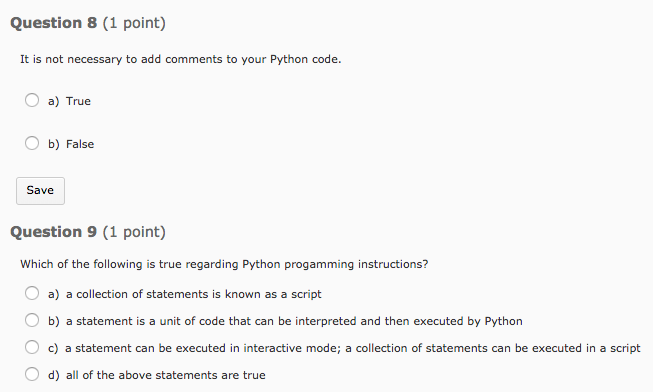Save the answer to Question 8
The height and width of the screenshot is (392, 653).
click(40, 191)
